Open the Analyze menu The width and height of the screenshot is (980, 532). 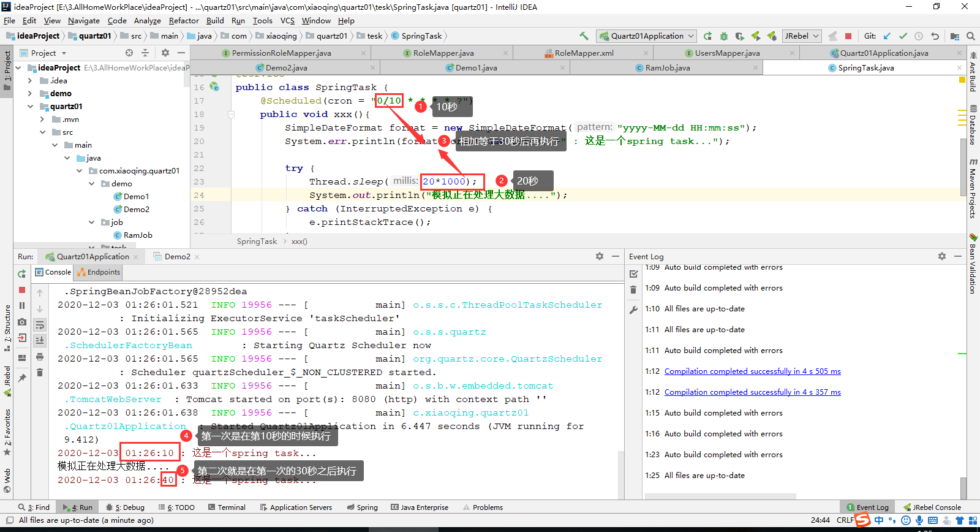pos(147,21)
